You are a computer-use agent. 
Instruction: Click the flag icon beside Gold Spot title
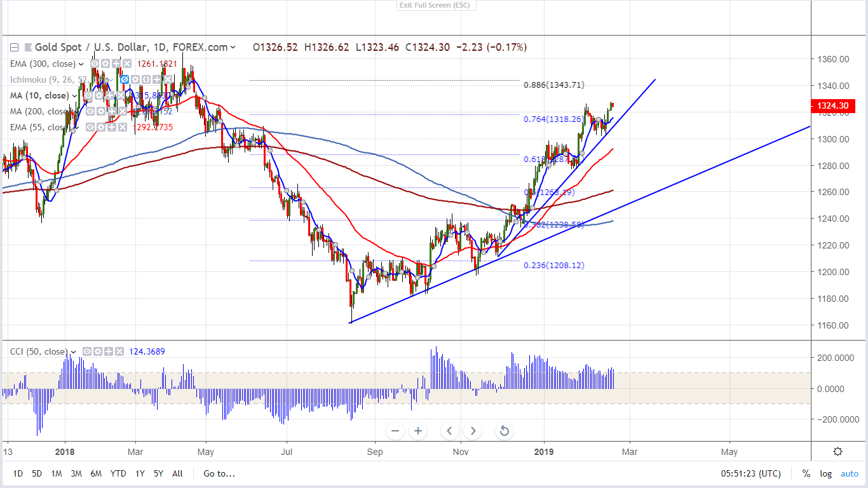29,47
